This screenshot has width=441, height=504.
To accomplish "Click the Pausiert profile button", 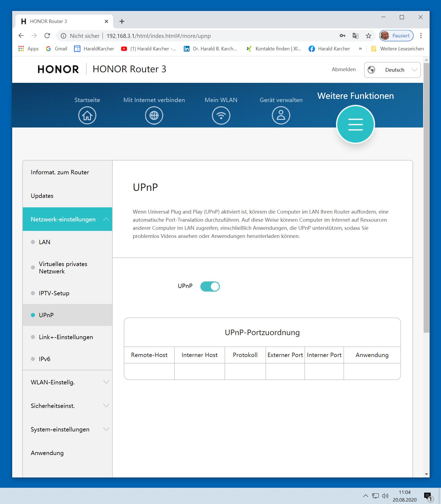I will coord(396,36).
